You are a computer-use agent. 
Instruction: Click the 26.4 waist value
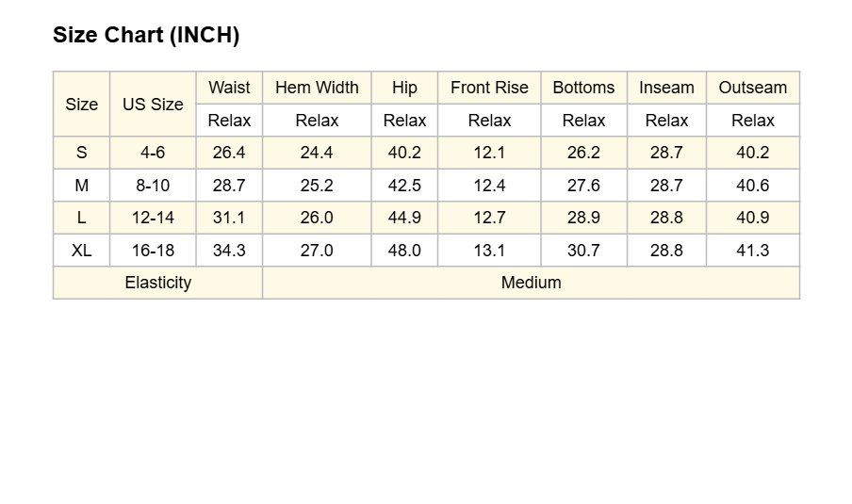229,153
